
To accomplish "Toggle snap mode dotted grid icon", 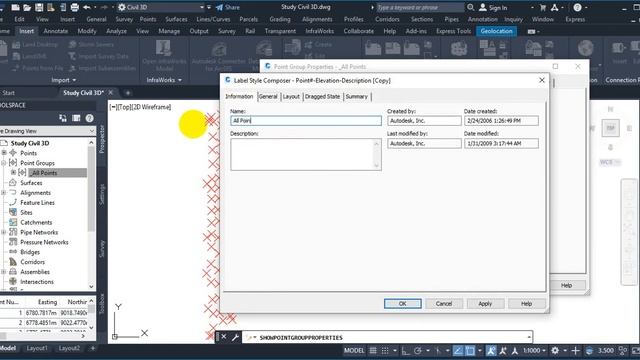I will point(385,350).
